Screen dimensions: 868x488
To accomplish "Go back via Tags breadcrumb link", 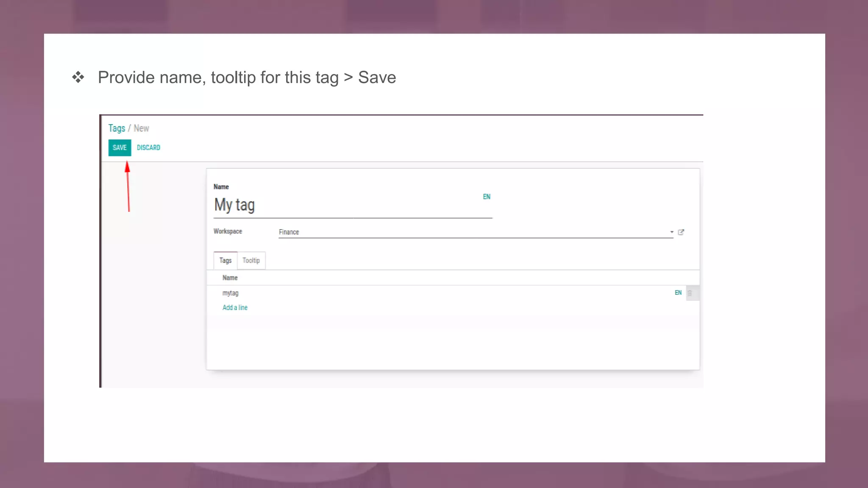I will pos(117,128).
